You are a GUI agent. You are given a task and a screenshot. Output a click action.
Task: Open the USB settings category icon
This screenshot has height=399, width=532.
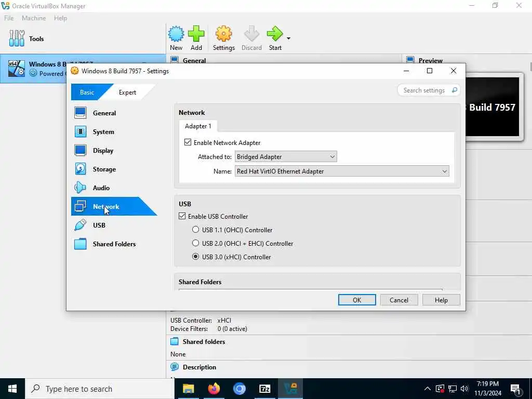pyautogui.click(x=81, y=225)
